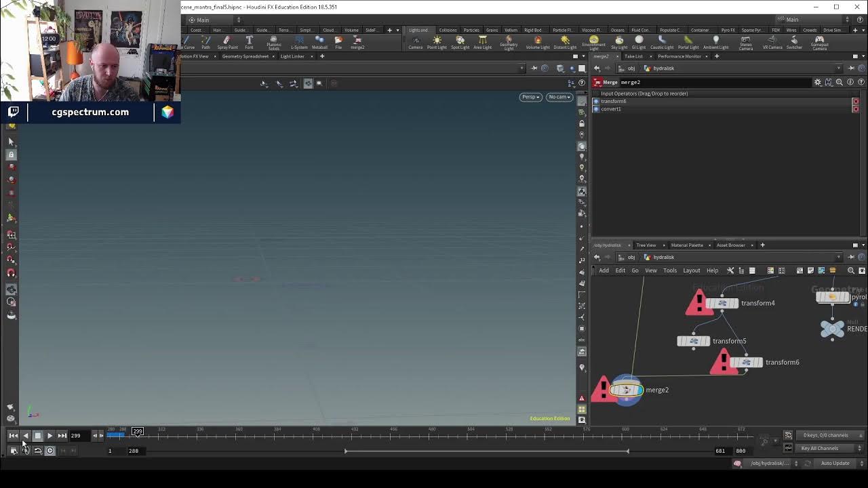Open the network editor Tools menu
This screenshot has width=868, height=488.
[x=670, y=270]
